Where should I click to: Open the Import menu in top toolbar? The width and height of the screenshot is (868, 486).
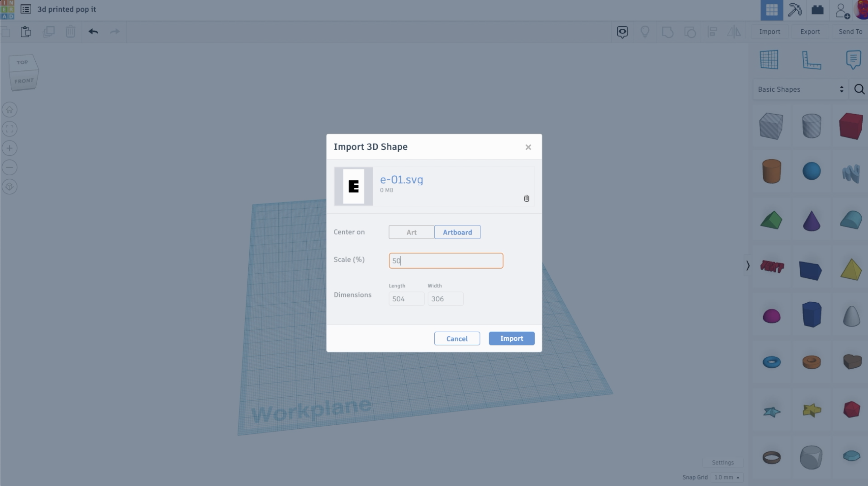770,32
